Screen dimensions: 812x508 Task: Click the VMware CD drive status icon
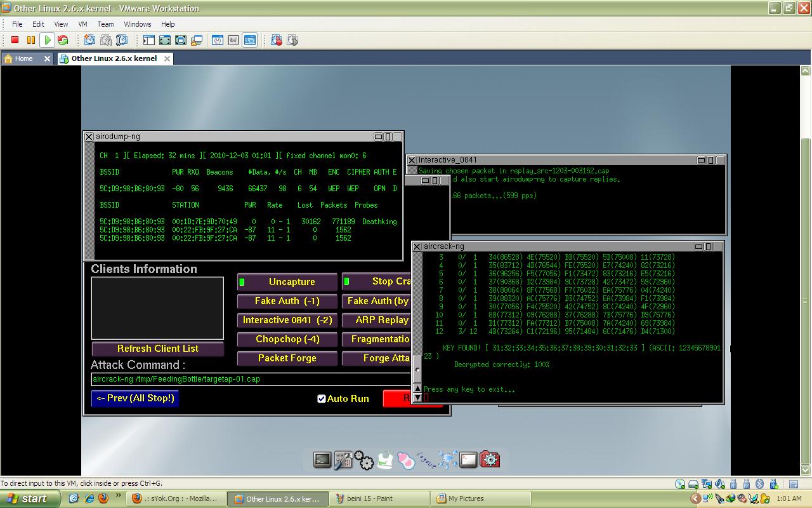point(680,485)
